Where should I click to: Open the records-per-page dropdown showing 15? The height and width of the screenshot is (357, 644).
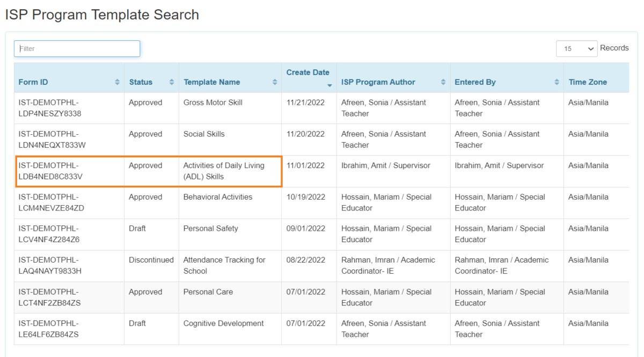click(x=576, y=48)
